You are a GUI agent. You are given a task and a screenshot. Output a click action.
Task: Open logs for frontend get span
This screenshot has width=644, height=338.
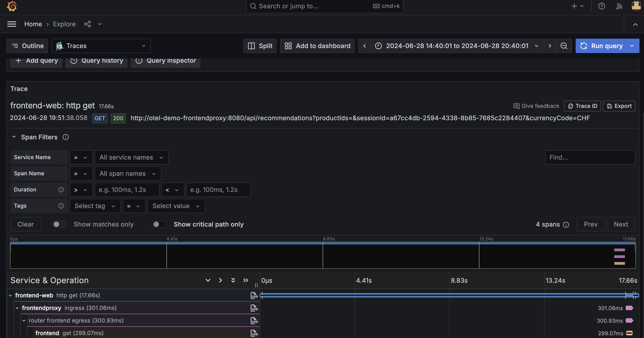tap(254, 333)
